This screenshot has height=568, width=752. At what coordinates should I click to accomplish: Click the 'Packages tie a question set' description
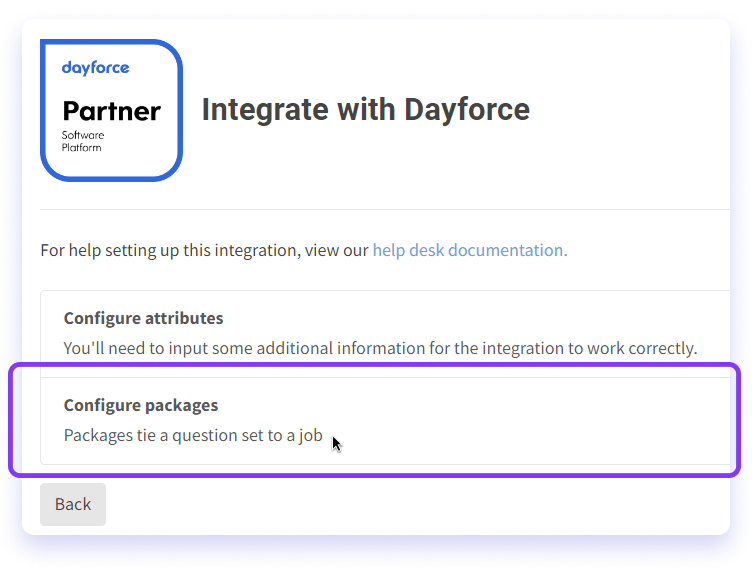[193, 435]
